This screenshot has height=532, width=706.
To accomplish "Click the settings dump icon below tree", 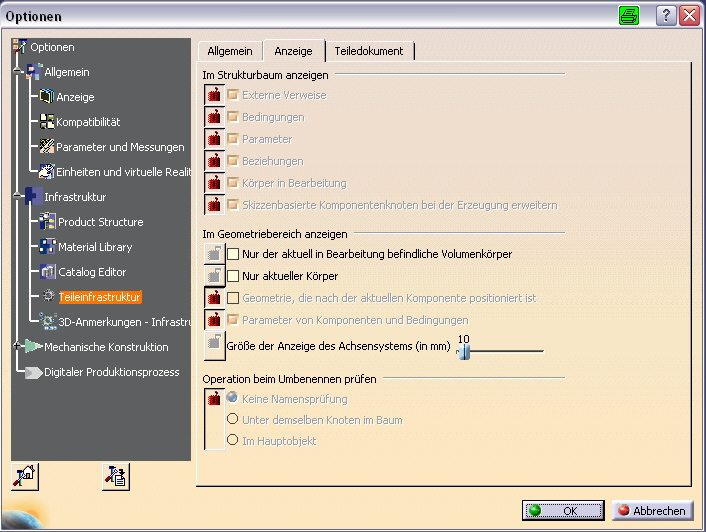I will [x=116, y=476].
